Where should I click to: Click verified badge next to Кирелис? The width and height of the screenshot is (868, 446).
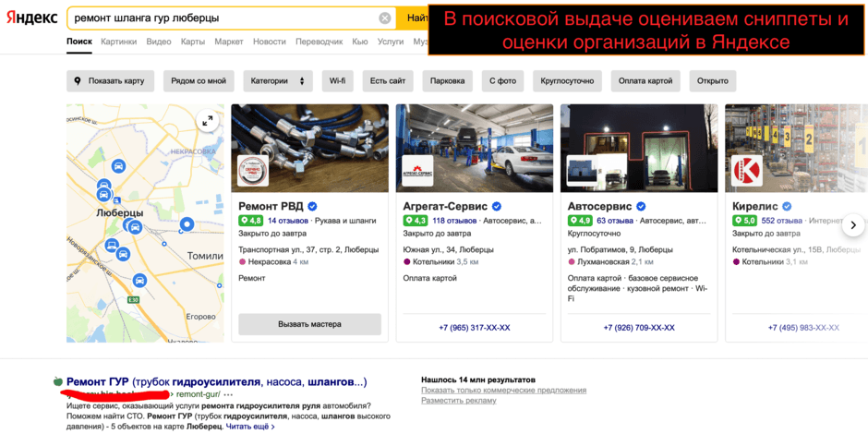(787, 207)
